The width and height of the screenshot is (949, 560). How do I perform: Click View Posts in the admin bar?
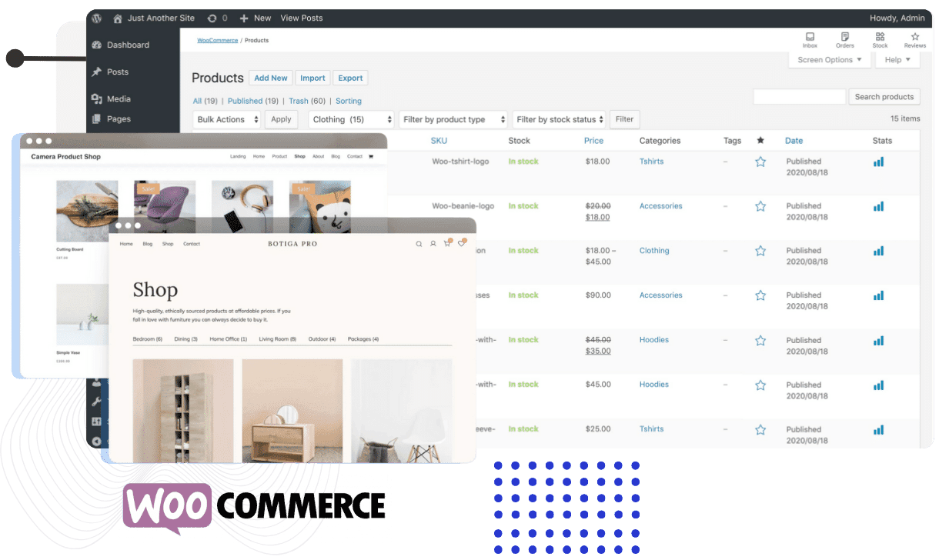(x=302, y=18)
